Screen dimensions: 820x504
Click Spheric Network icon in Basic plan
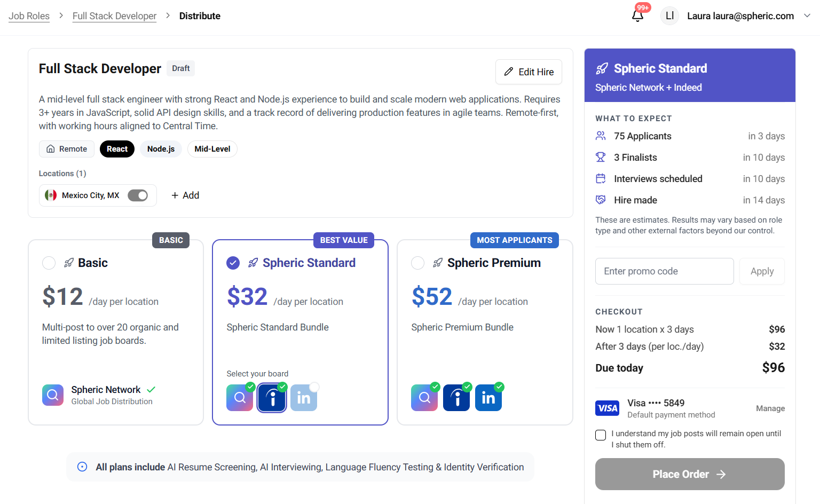(x=53, y=395)
